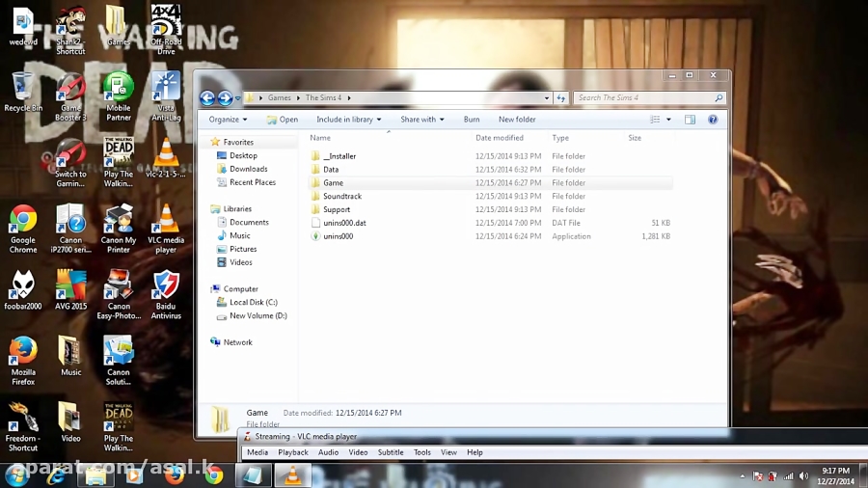Viewport: 868px width, 488px height.
Task: Open Canon My Printer desktop shortcut
Action: 119,230
